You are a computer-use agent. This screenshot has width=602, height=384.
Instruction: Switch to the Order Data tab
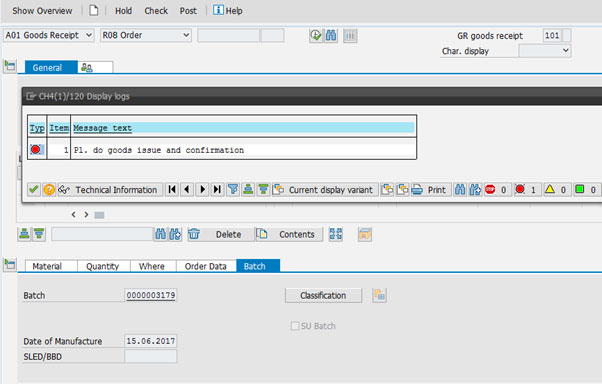tap(206, 266)
